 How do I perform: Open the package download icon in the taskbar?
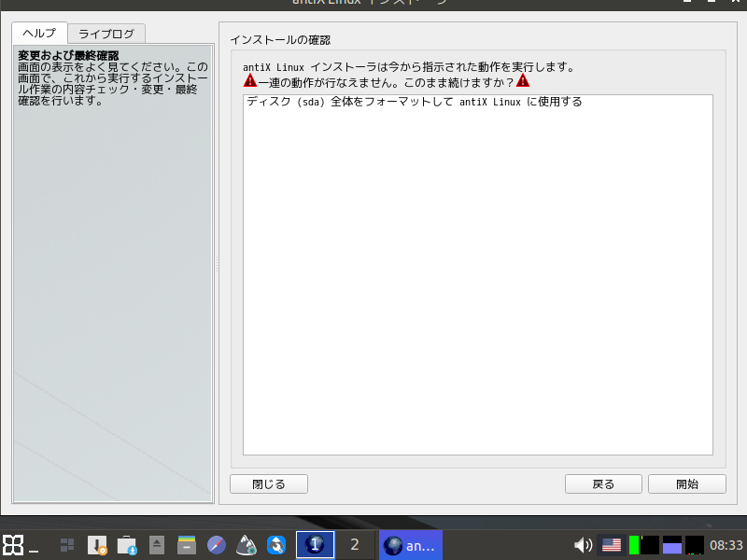point(127,545)
